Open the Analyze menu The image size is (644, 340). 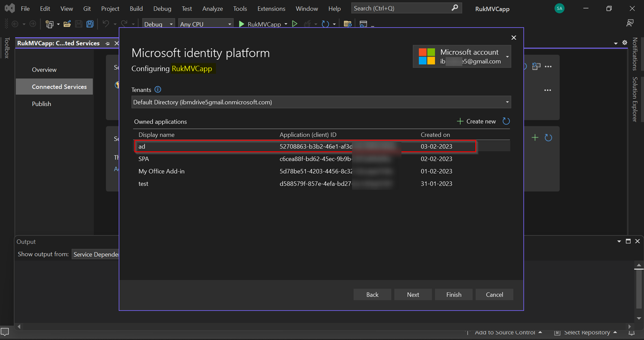[x=213, y=8]
